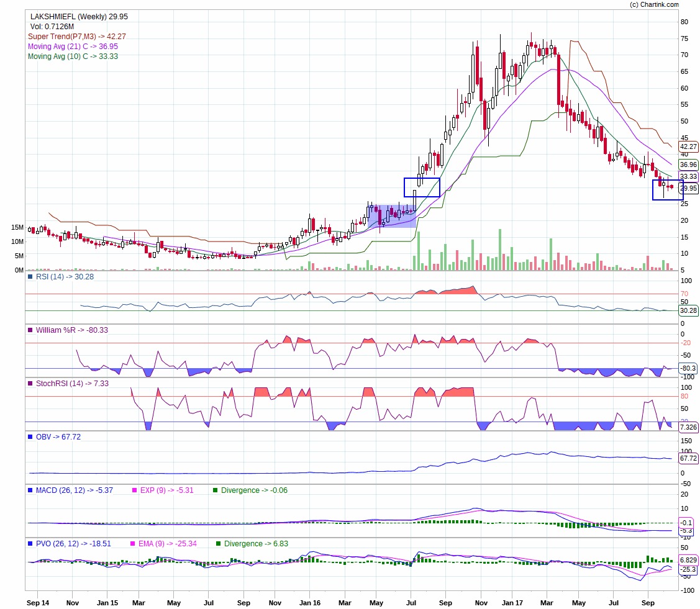Click the 29.95 last price tag
Viewport: 700px width, 609px height.
[x=688, y=188]
